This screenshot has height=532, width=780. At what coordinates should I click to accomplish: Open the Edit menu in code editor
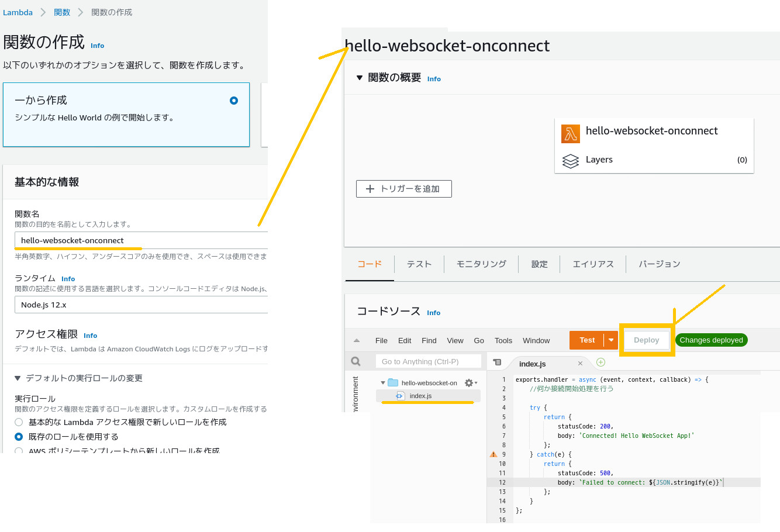point(405,340)
